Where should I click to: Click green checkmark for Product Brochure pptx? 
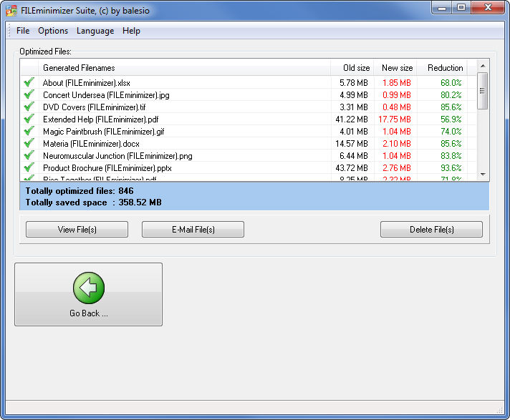(29, 167)
